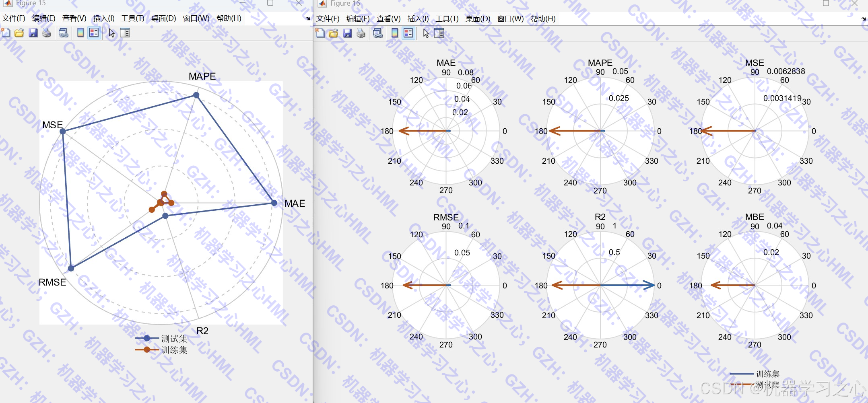Open 工具(T) menu in Figure 16
This screenshot has height=403, width=868.
[447, 19]
